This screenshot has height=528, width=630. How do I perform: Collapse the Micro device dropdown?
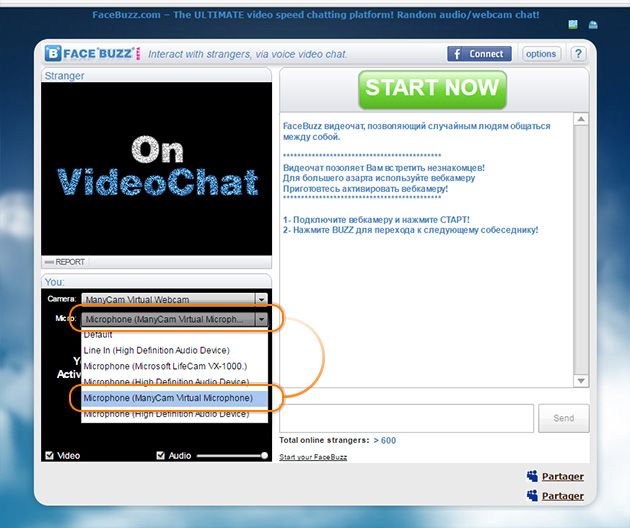coord(261,319)
